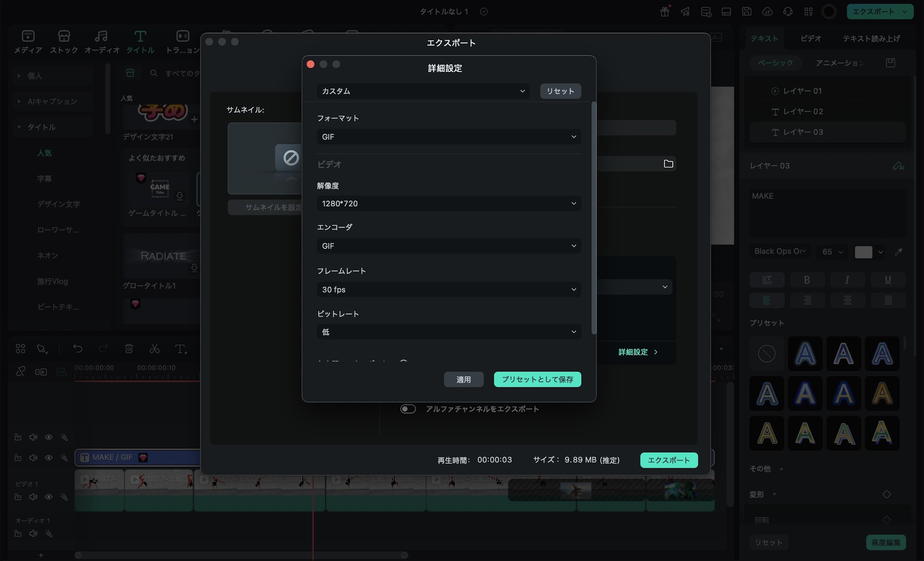Select the 字幕 category in sidebar

pyautogui.click(x=44, y=179)
